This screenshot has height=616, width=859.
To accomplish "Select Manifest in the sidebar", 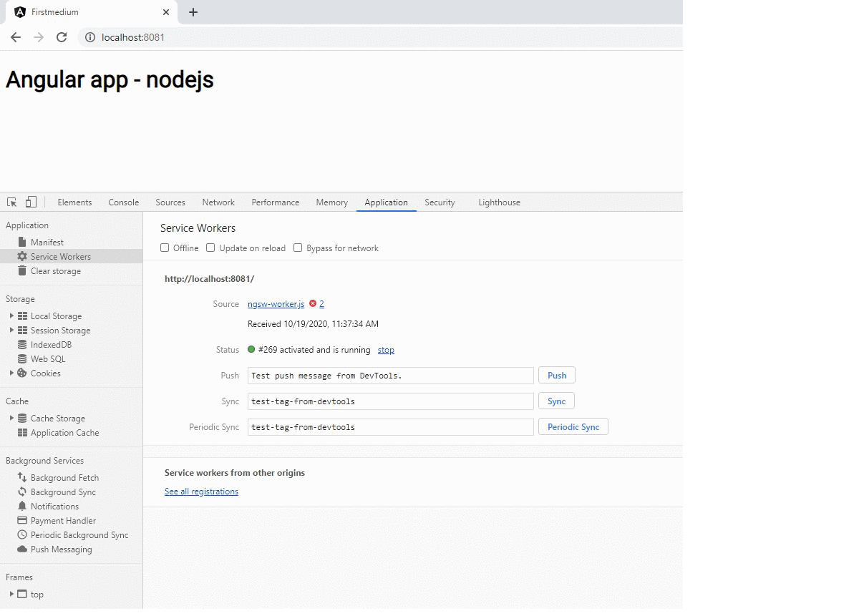I will [x=47, y=243].
